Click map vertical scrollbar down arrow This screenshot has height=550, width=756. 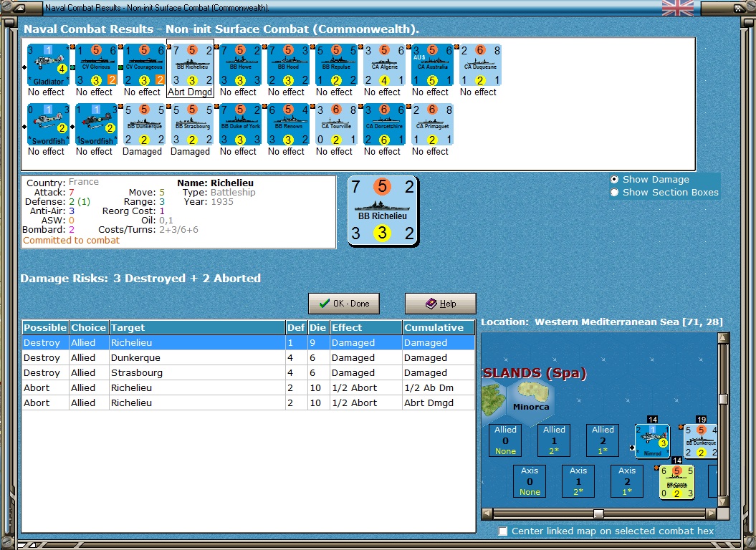(723, 502)
